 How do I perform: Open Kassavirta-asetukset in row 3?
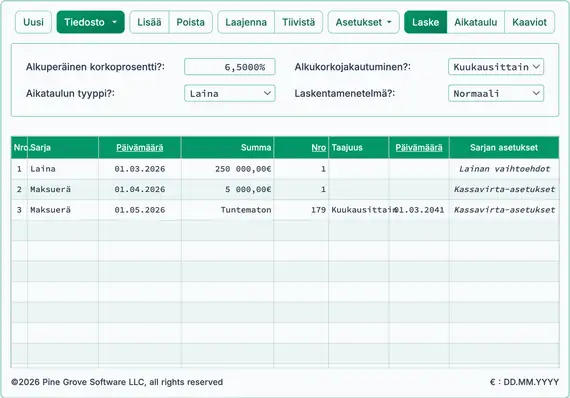point(504,210)
